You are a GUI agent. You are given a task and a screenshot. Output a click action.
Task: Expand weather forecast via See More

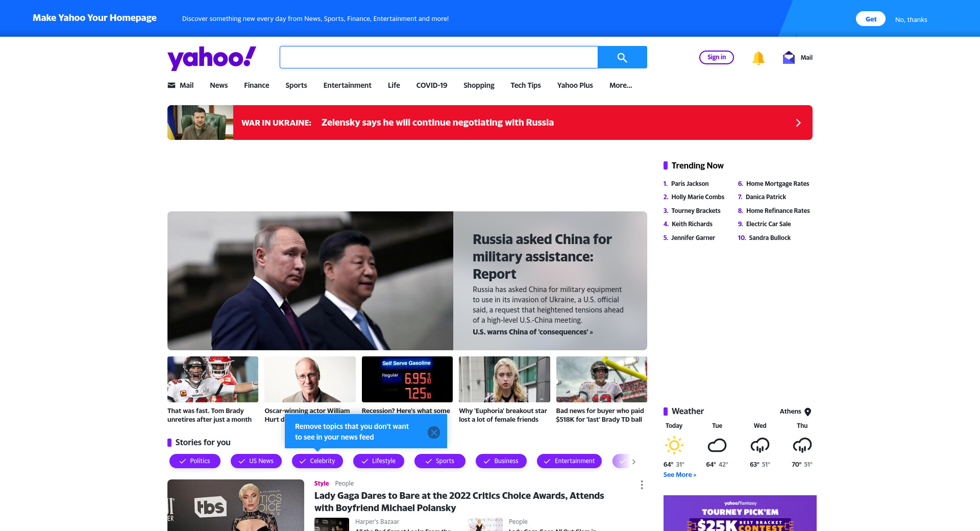pyautogui.click(x=679, y=475)
